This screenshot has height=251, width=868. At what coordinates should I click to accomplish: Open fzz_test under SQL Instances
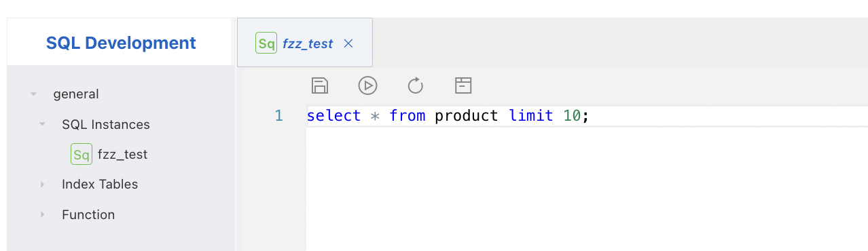pyautogui.click(x=122, y=155)
